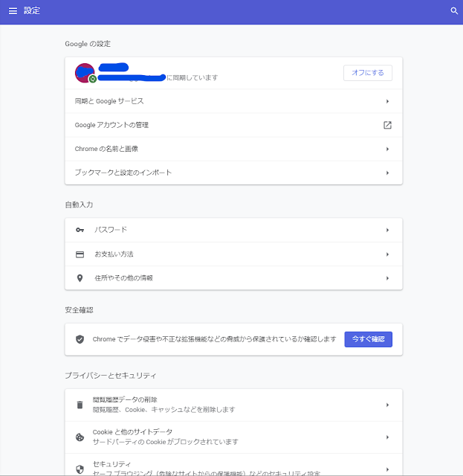
Task: Click the trash can clear data icon
Action: pos(80,405)
